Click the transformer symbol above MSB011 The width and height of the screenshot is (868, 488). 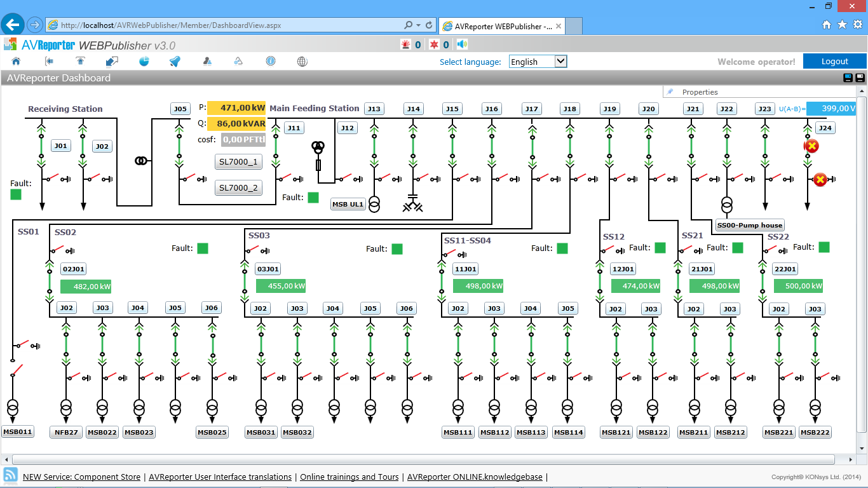click(12, 407)
